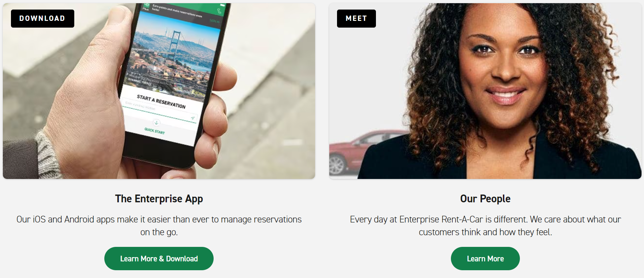Click the Learn More & Download button
The image size is (644, 278).
pos(159,259)
